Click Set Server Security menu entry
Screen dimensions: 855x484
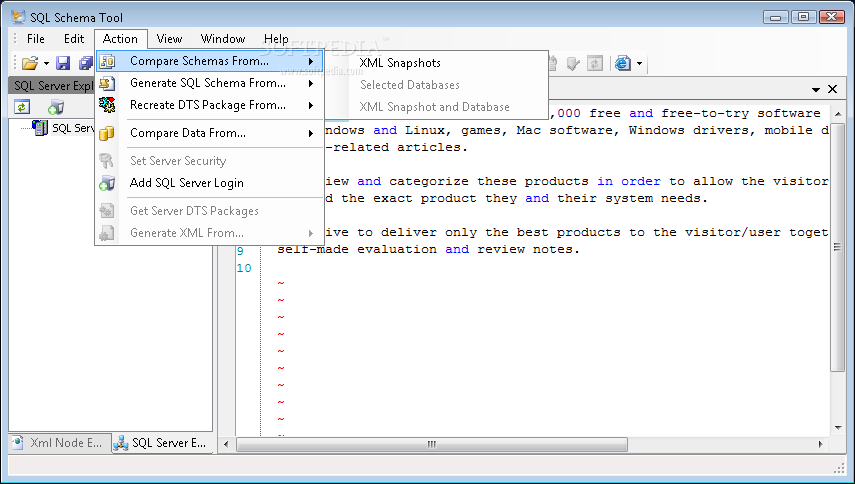click(x=210, y=161)
